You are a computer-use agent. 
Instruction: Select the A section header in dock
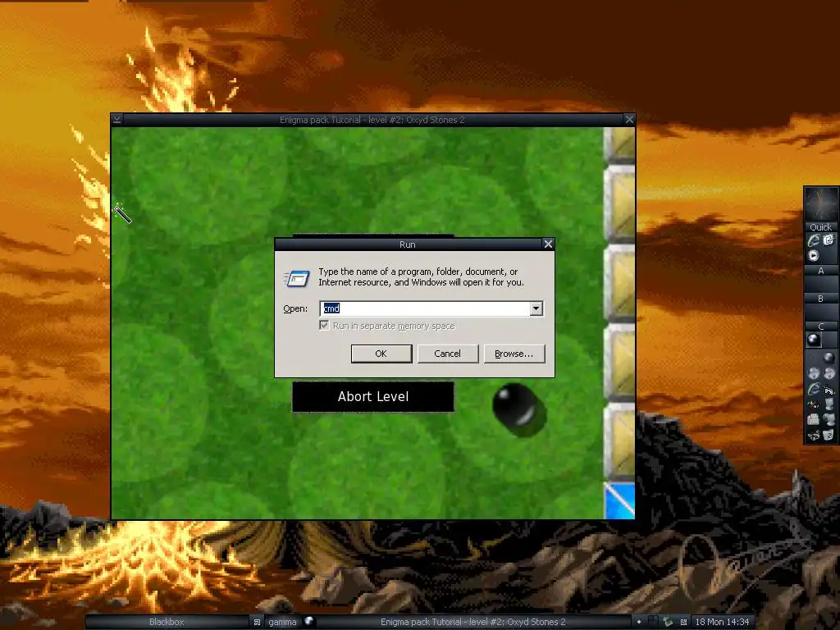(820, 271)
